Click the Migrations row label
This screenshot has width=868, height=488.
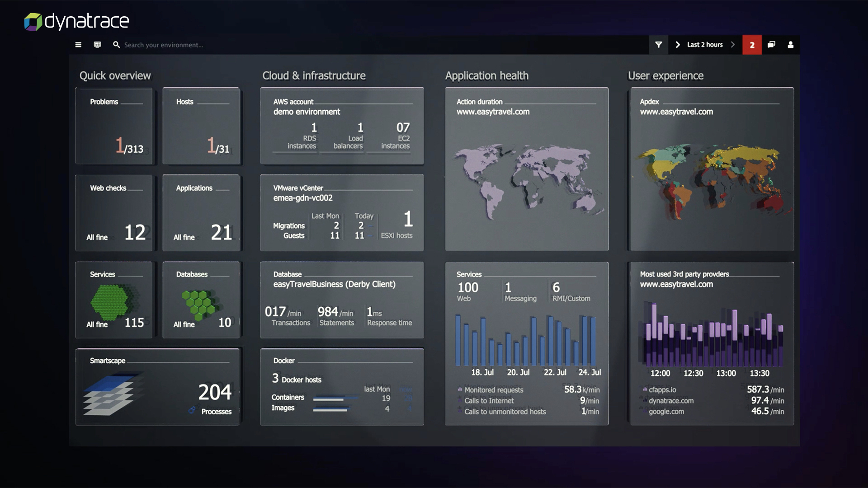pos(289,226)
